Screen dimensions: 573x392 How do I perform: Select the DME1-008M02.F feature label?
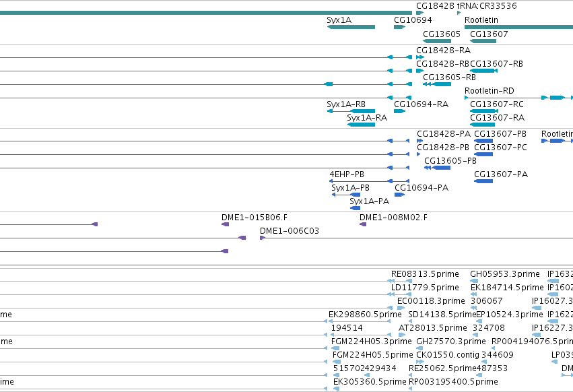393,218
